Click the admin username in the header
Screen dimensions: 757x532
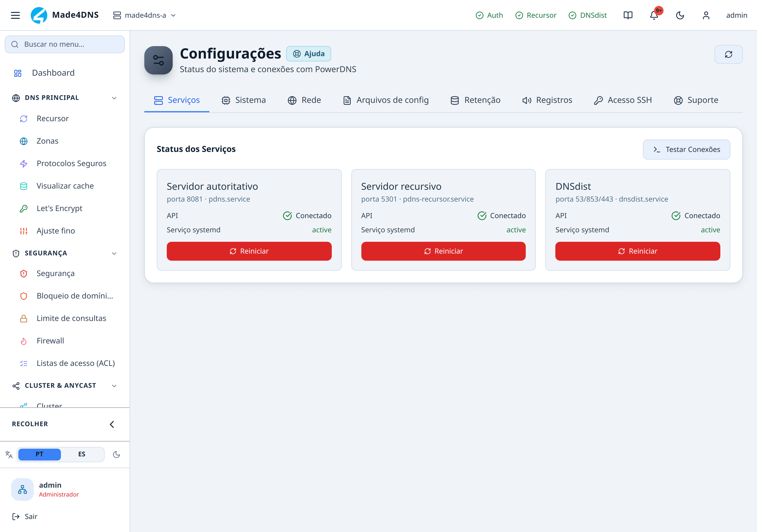tap(736, 15)
